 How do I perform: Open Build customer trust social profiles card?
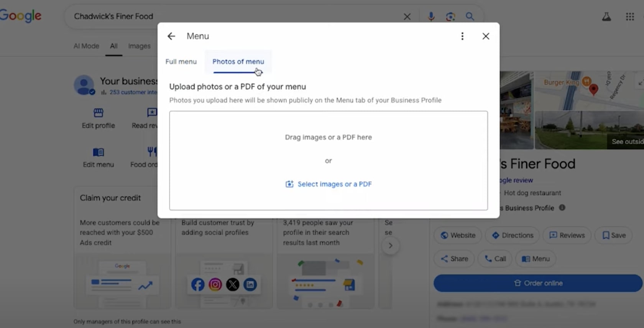pyautogui.click(x=224, y=264)
